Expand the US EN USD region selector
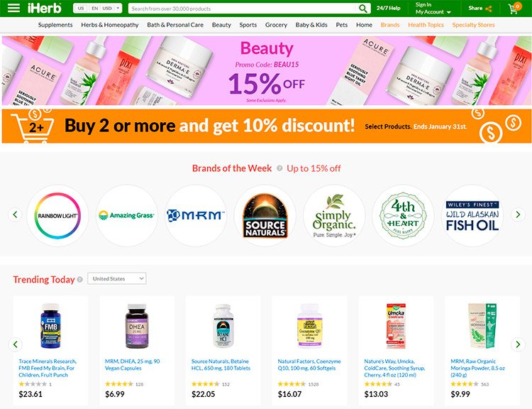This screenshot has height=409, width=532. click(97, 8)
